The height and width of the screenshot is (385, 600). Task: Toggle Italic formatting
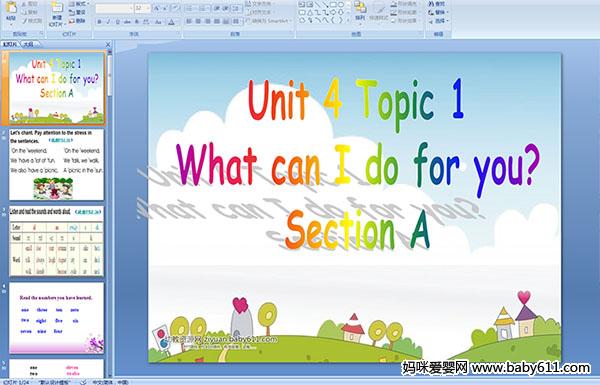pos(108,22)
